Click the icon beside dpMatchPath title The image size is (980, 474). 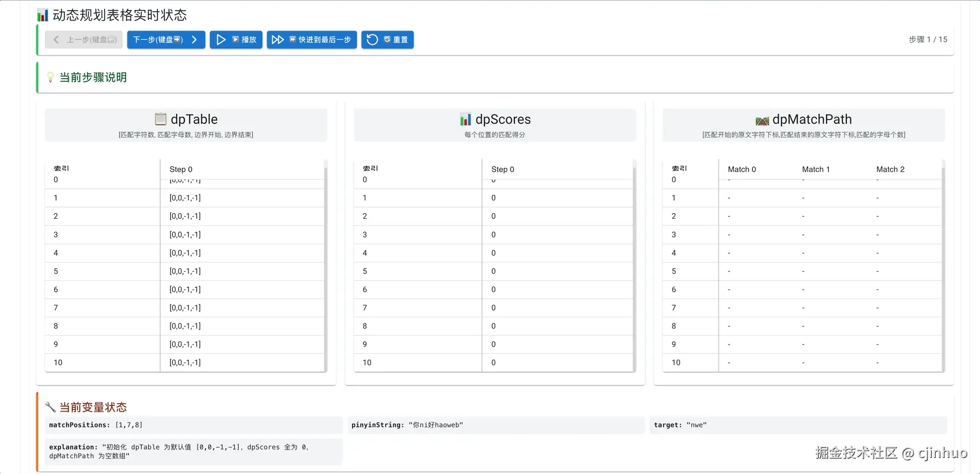coord(762,120)
